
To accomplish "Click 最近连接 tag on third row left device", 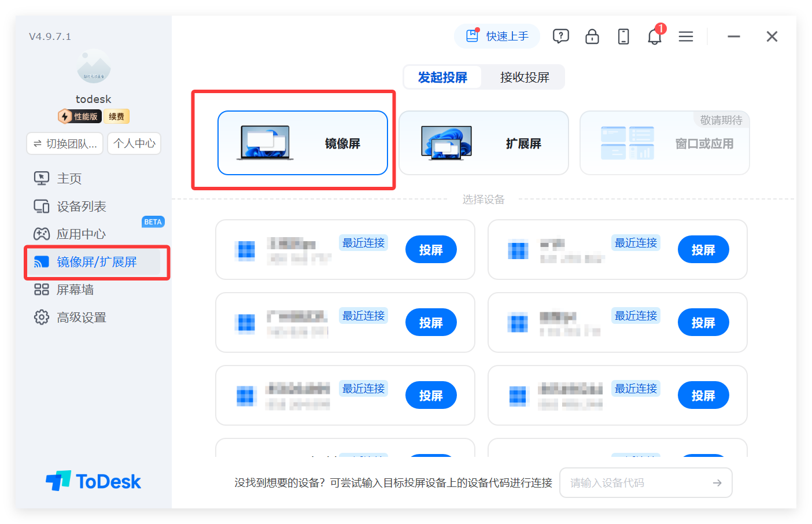I will pos(363,388).
